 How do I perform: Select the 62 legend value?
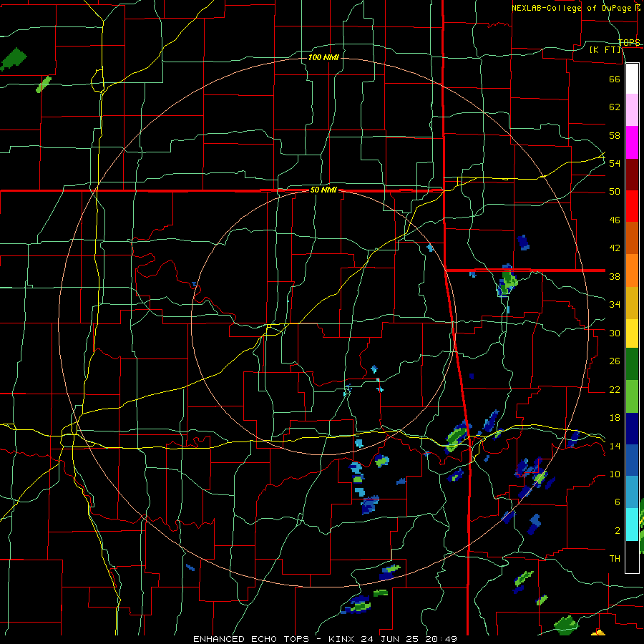[615, 107]
